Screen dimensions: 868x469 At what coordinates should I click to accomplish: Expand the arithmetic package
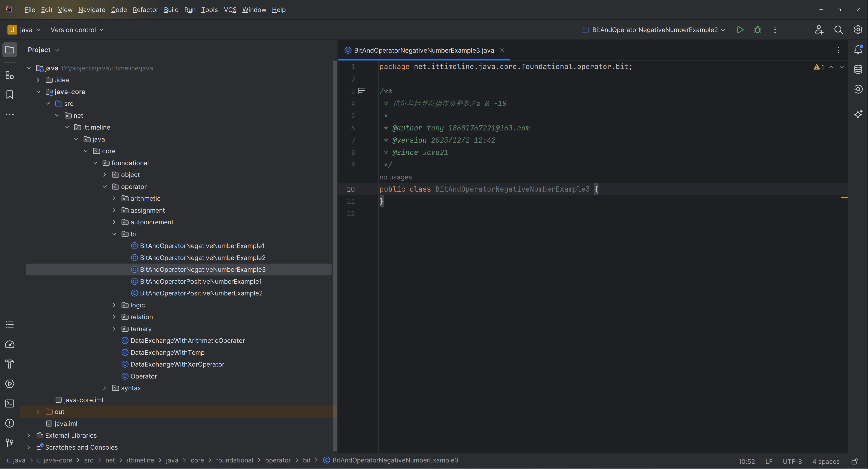[x=114, y=198]
